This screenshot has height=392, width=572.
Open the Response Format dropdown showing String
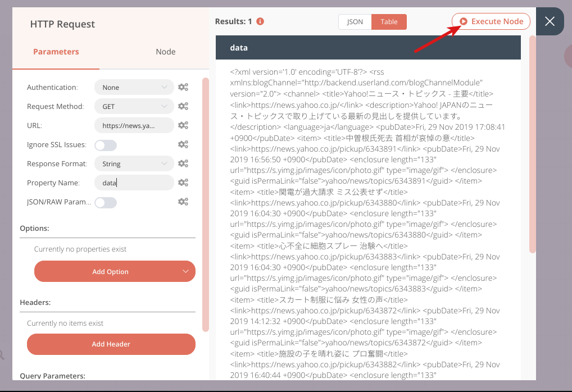pyautogui.click(x=134, y=163)
